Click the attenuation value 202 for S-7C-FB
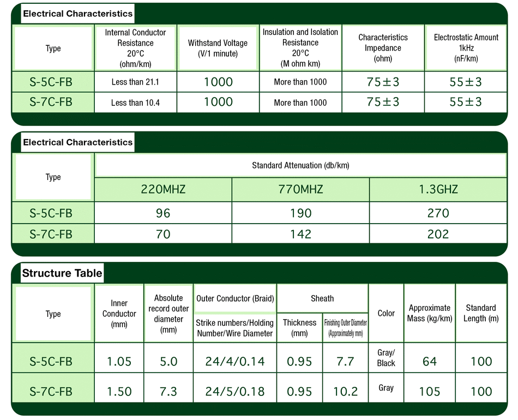518x420 pixels. 438,234
